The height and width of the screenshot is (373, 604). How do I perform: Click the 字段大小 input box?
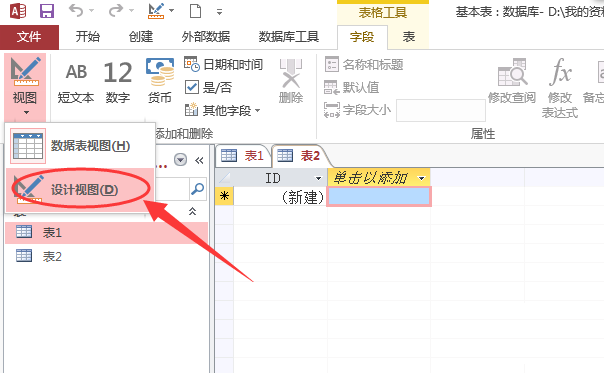pyautogui.click(x=441, y=111)
